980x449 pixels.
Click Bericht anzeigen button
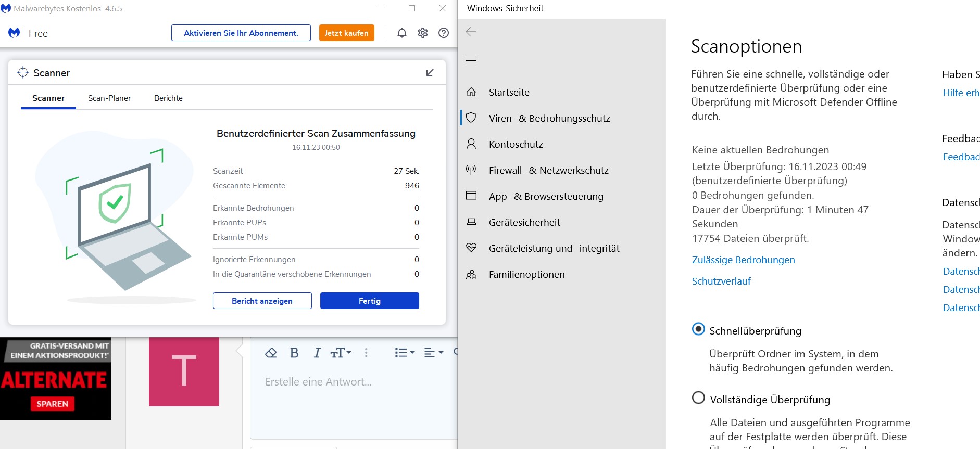(x=262, y=301)
